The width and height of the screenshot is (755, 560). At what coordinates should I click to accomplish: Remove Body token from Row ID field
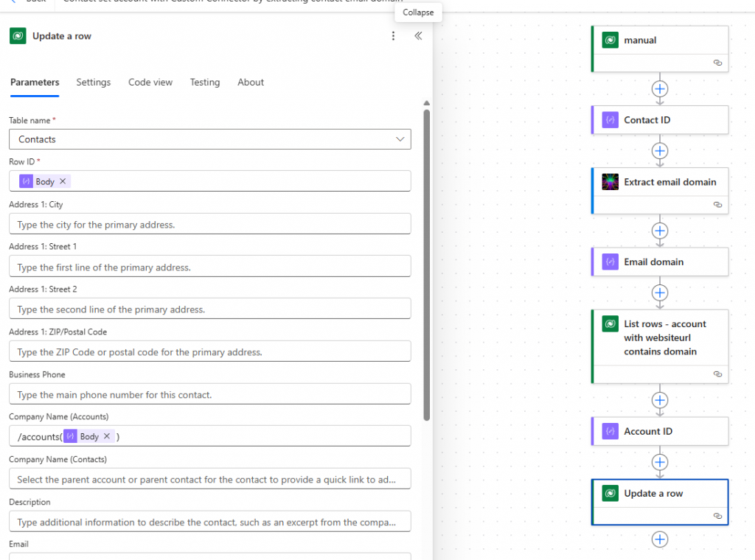coord(63,181)
